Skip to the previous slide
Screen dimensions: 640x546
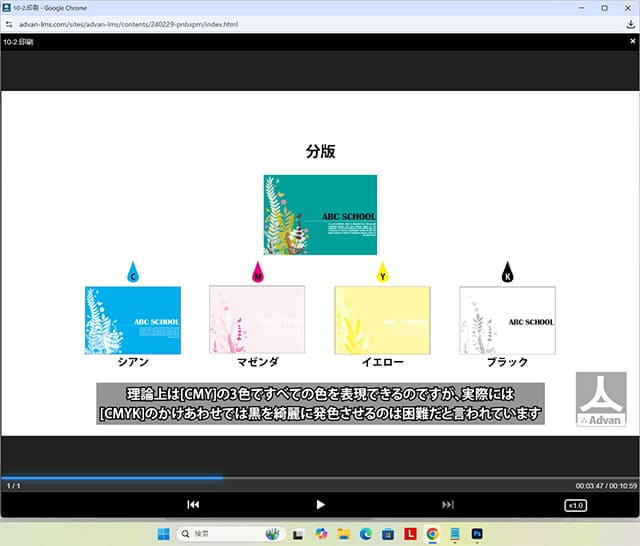pos(193,505)
